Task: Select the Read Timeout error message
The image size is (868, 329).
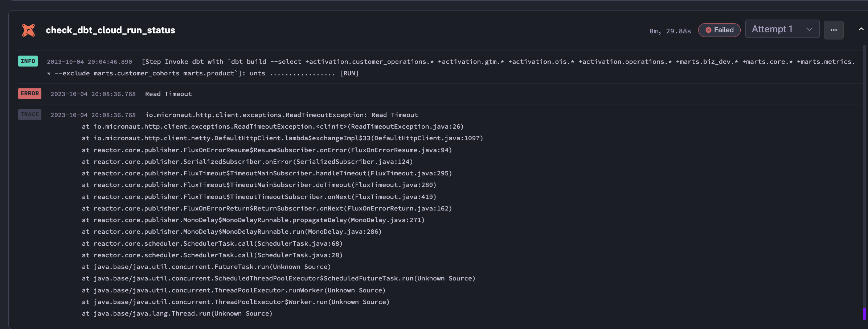Action: pyautogui.click(x=168, y=93)
